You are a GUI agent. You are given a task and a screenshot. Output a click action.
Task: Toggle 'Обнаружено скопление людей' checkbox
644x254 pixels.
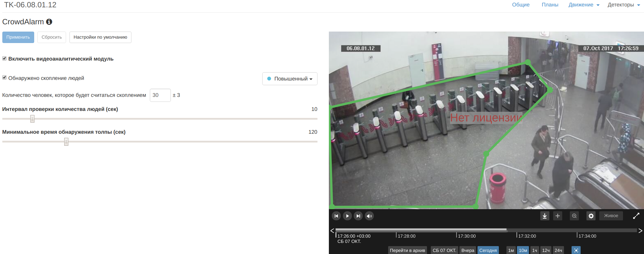[x=4, y=78]
